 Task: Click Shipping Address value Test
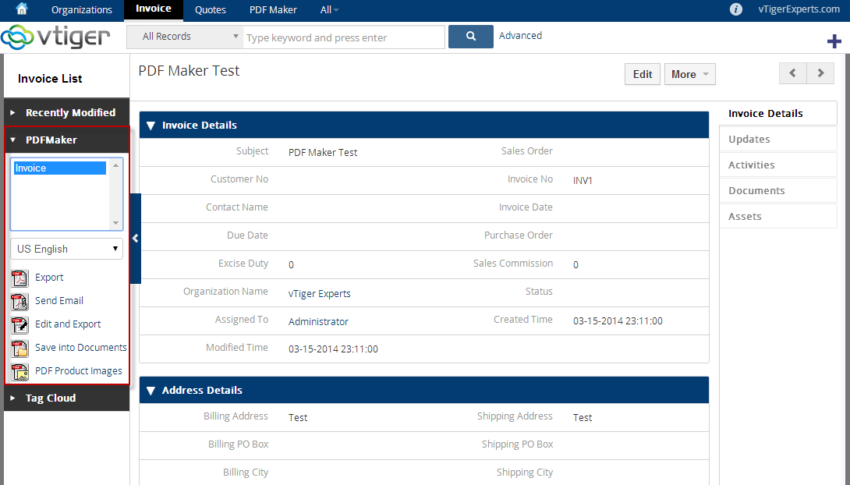(x=582, y=418)
